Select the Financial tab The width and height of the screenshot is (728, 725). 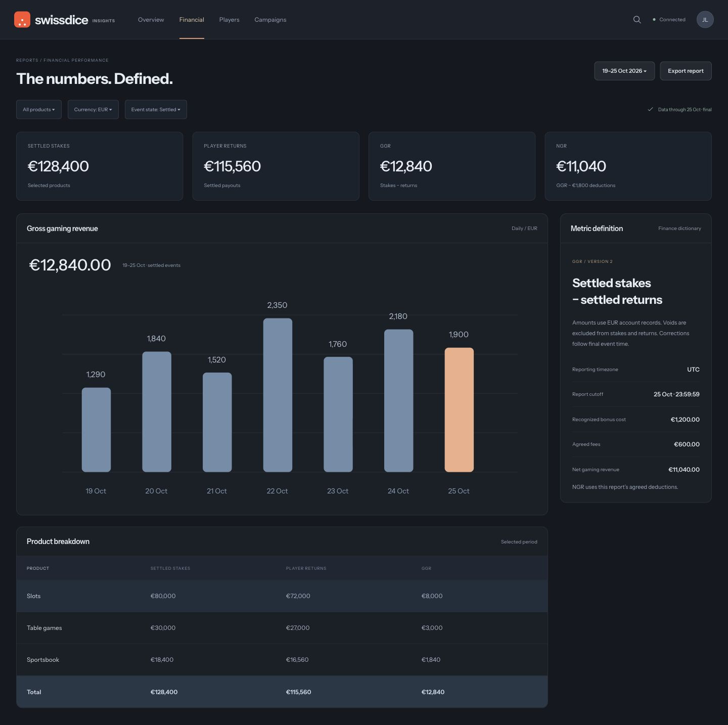point(192,20)
